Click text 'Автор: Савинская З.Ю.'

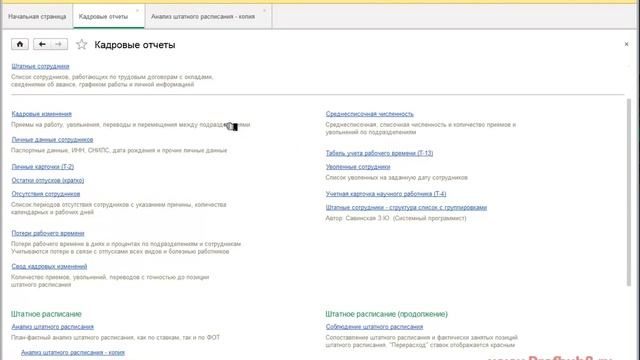(x=358, y=218)
